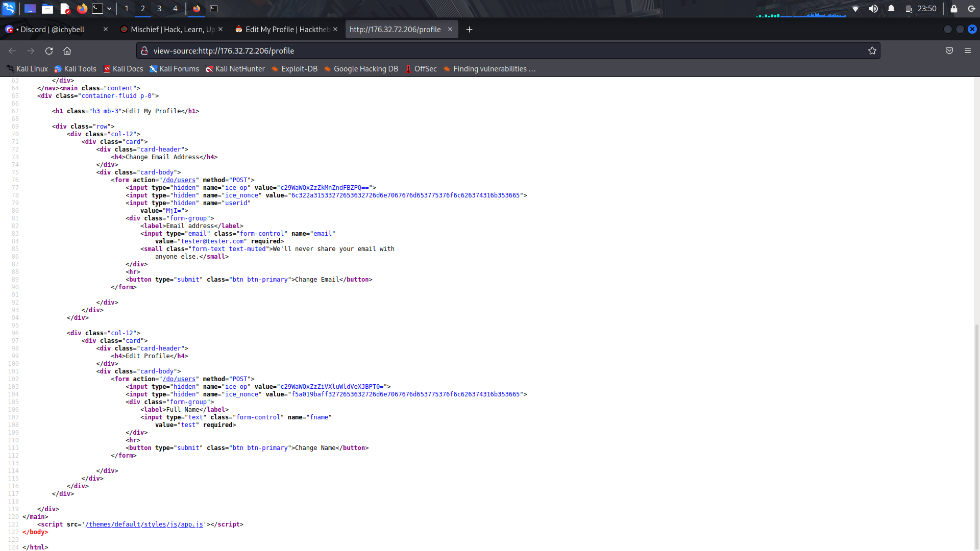
Task: Launch the file manager from the taskbar
Action: [x=47, y=9]
